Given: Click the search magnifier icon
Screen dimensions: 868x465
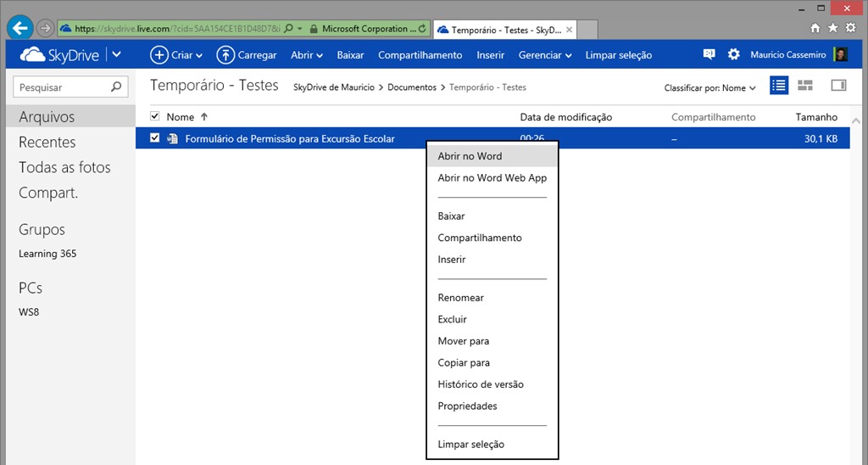Looking at the screenshot, I should (x=117, y=87).
